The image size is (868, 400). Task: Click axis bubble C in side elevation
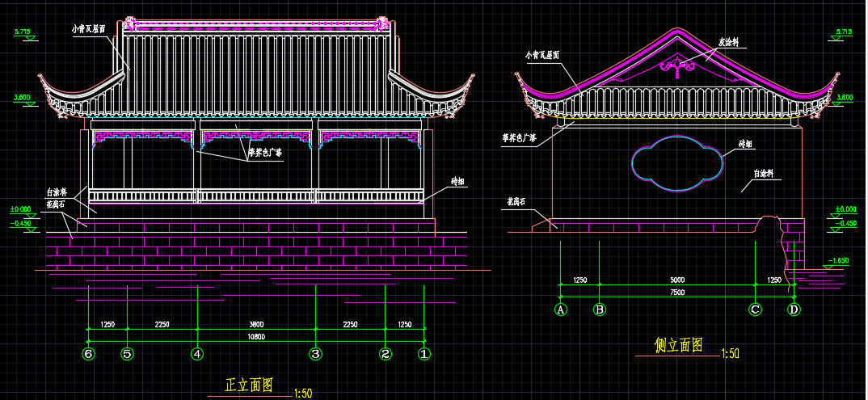point(755,309)
